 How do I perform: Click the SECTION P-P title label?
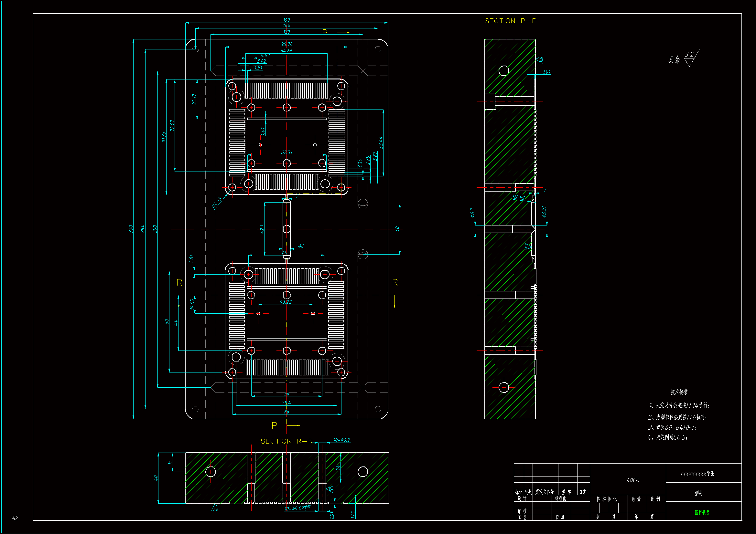(x=510, y=21)
